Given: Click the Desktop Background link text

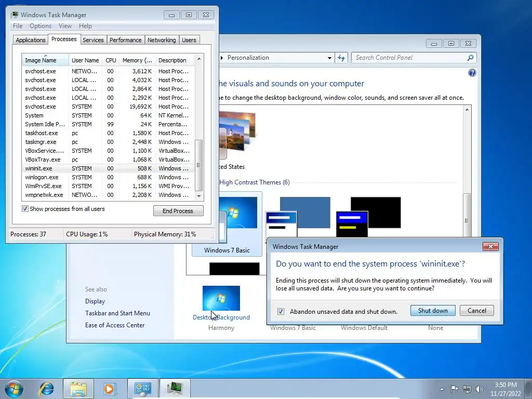Looking at the screenshot, I should 221,317.
